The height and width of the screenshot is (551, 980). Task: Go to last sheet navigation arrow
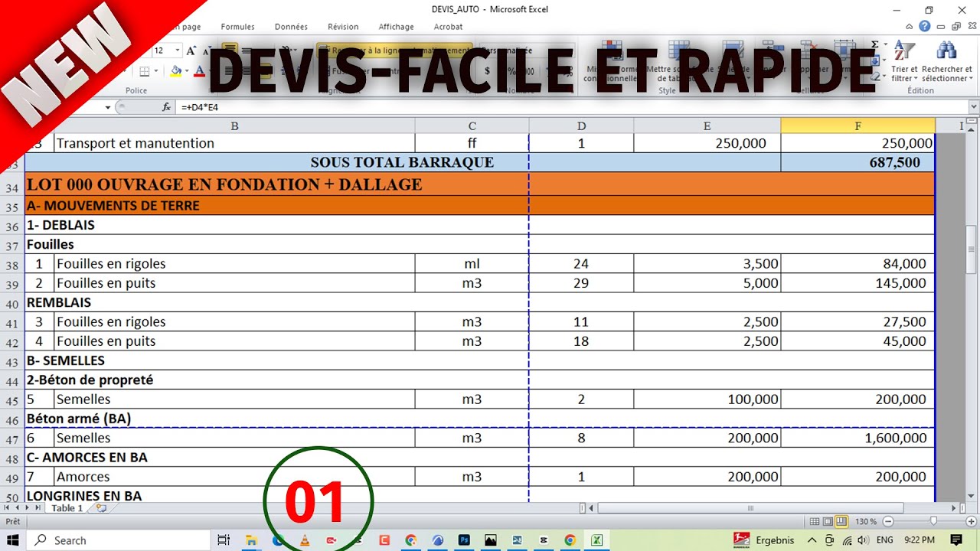click(x=37, y=508)
